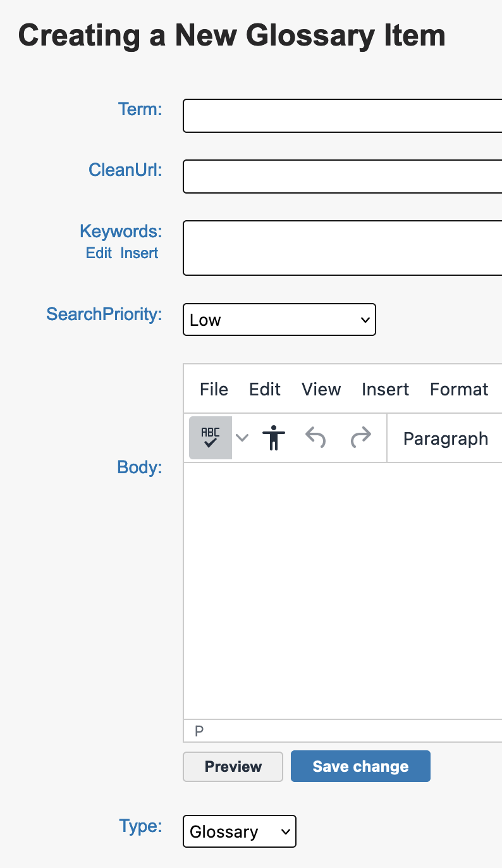Open the View menu

coord(321,389)
